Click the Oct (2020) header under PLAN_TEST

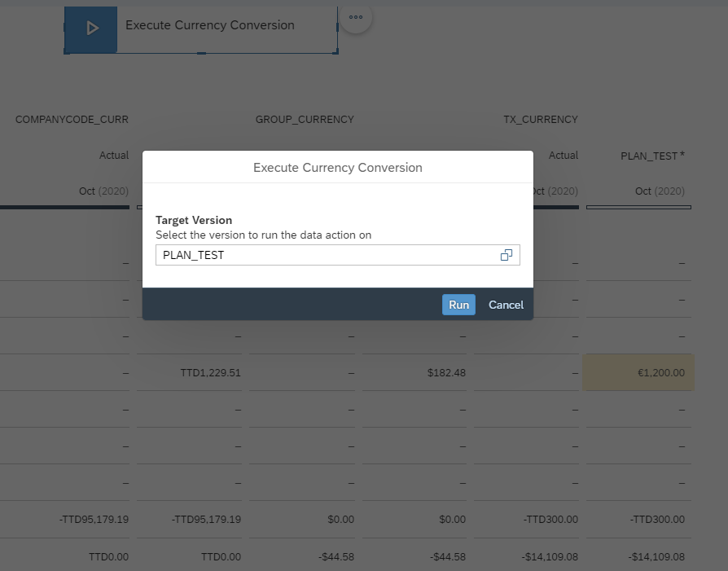660,191
